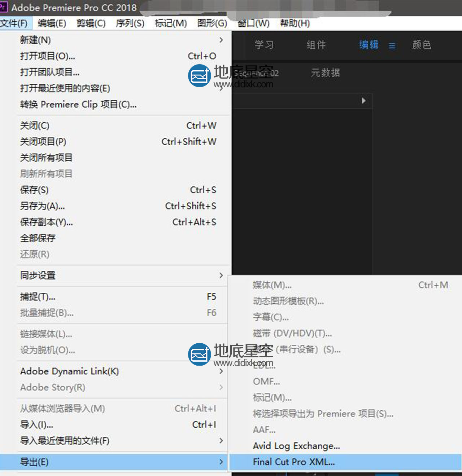Switch to the 学习 workspace tab
Image resolution: width=462 pixels, height=476 pixels.
[264, 45]
